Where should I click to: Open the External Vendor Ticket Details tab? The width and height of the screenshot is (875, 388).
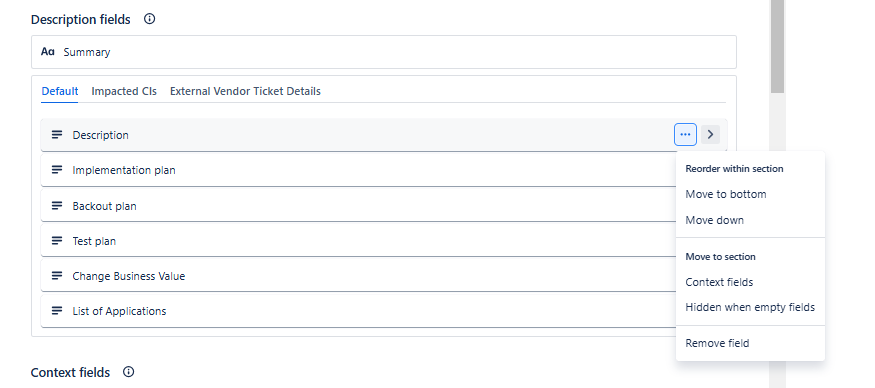click(x=245, y=91)
